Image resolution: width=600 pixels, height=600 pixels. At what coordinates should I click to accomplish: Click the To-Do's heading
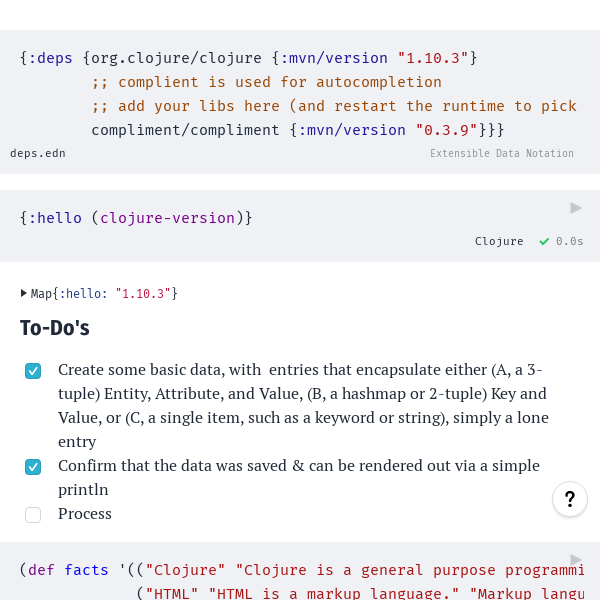click(x=55, y=328)
